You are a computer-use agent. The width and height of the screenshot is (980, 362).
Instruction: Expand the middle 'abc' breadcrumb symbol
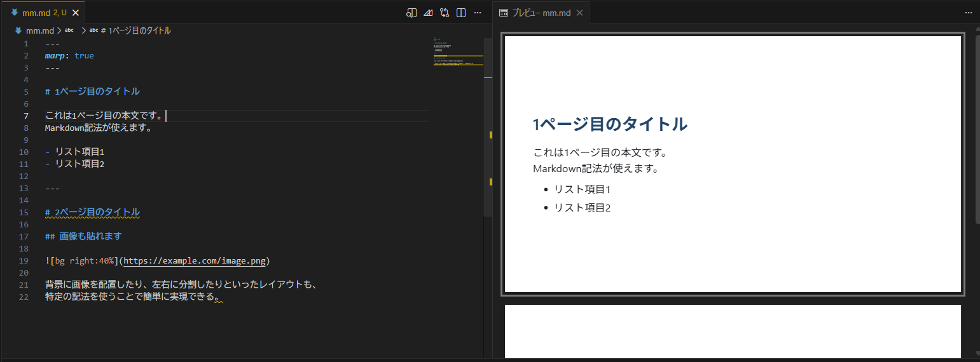point(69,30)
